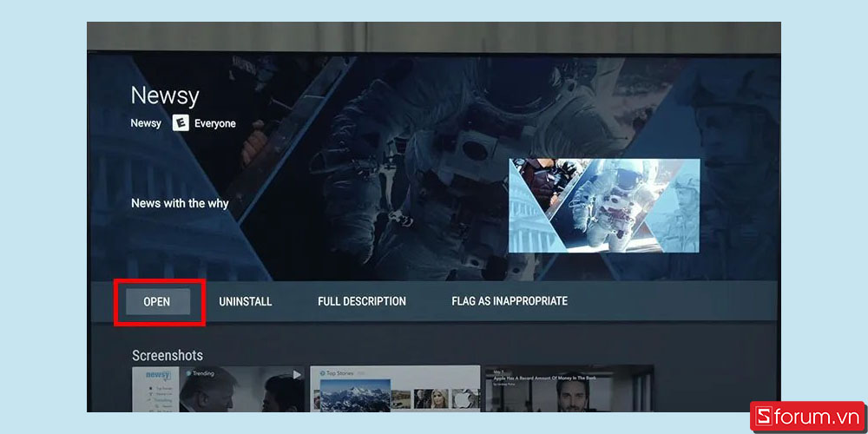Open the Newsy app
This screenshot has height=434, width=868.
tap(158, 302)
